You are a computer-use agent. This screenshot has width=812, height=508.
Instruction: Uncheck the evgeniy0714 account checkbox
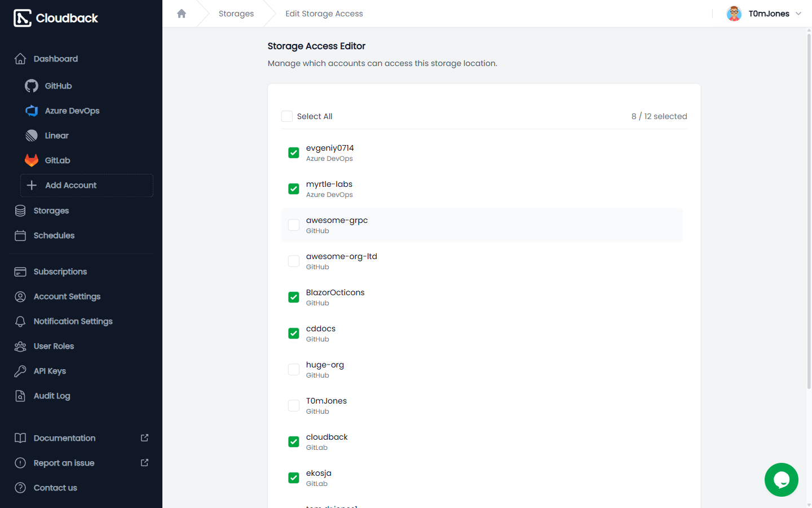click(294, 153)
